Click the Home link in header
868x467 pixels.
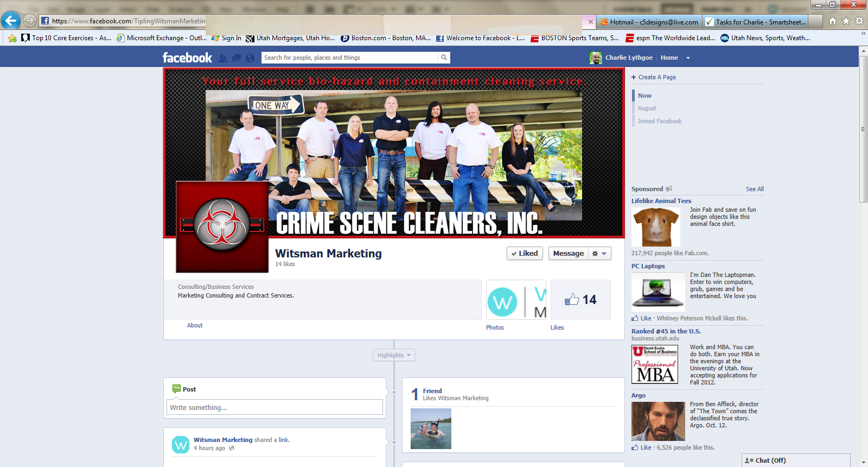click(x=669, y=58)
